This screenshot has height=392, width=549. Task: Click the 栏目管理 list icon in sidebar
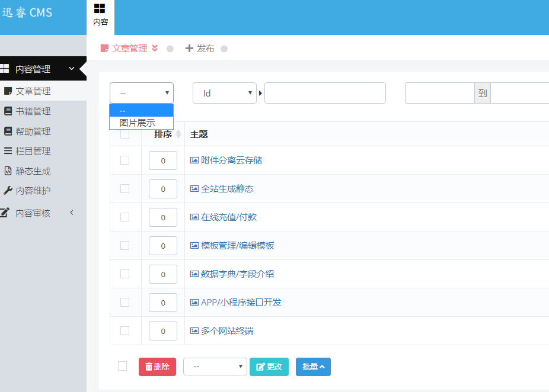click(x=8, y=151)
